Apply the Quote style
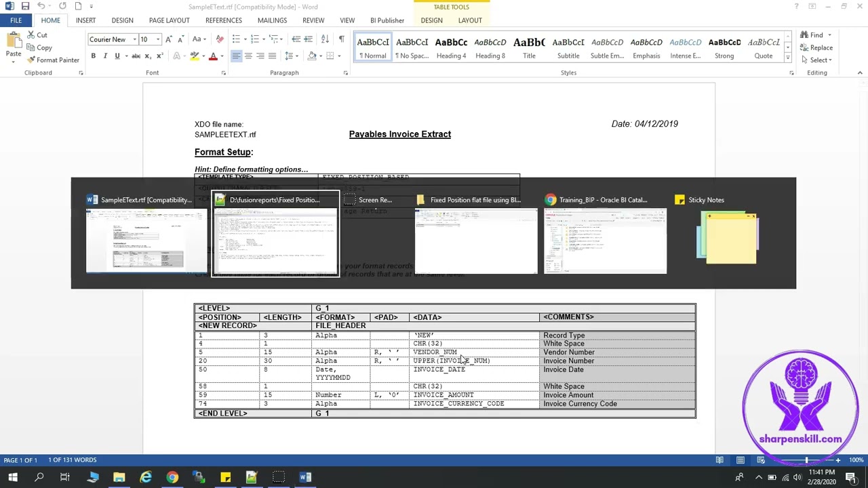The image size is (868, 488). click(764, 47)
